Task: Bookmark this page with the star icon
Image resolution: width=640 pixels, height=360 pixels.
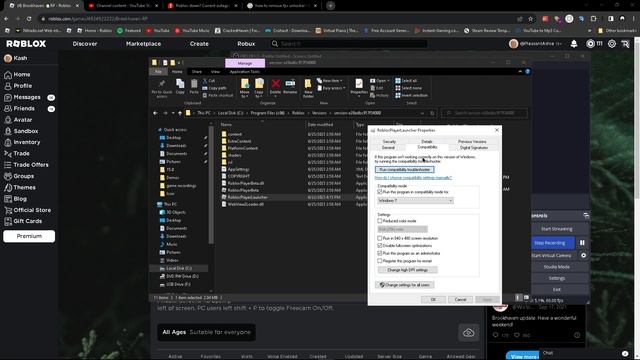Action: (x=531, y=19)
